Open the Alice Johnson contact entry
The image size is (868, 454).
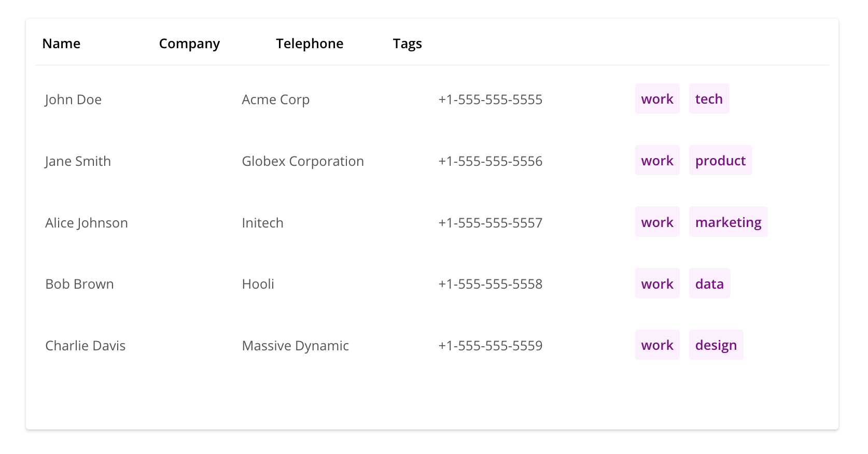pyautogui.click(x=87, y=223)
